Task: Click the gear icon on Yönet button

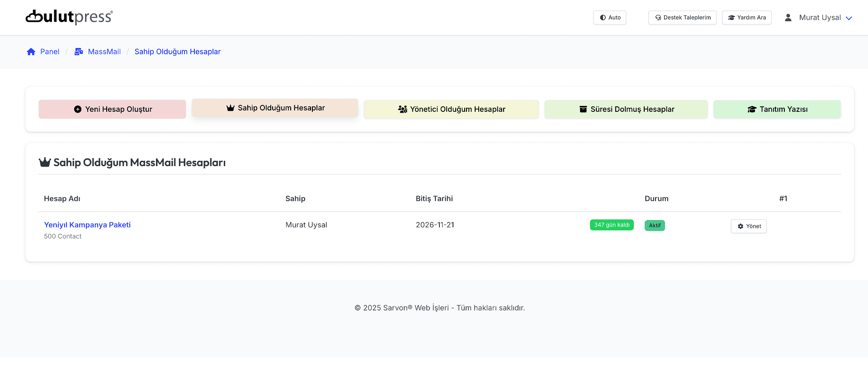Action: click(741, 226)
